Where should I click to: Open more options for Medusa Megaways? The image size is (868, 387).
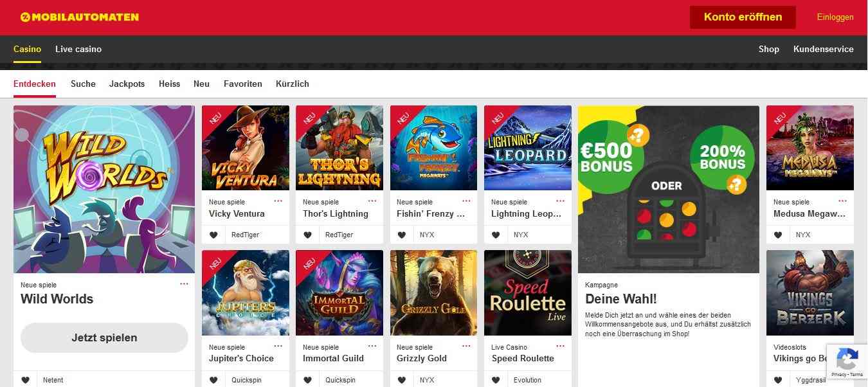(842, 201)
